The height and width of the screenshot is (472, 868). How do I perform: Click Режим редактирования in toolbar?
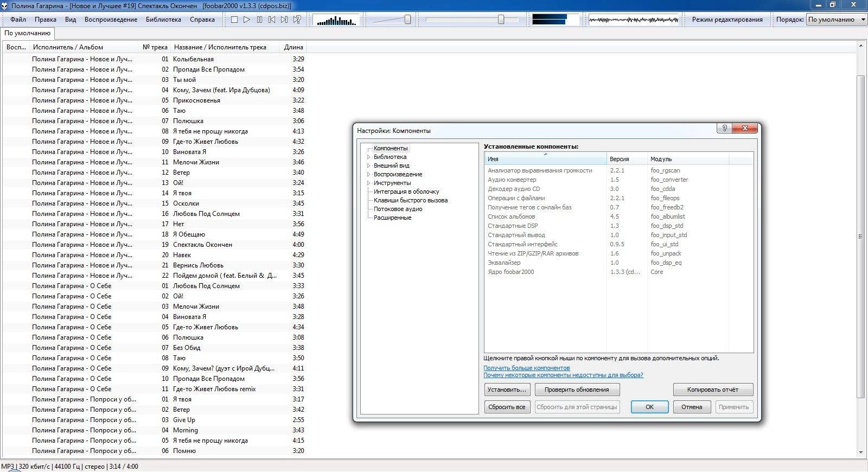(727, 20)
